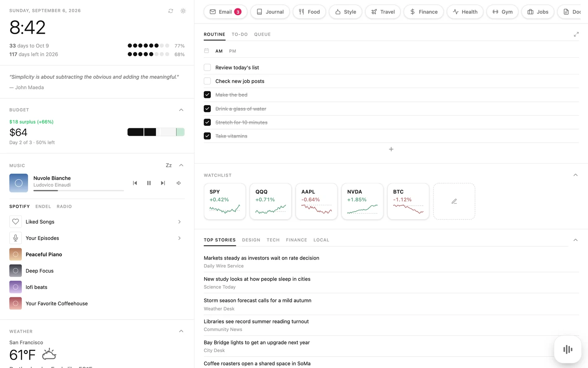Skip to the next track
The height and width of the screenshot is (368, 588).
(163, 183)
